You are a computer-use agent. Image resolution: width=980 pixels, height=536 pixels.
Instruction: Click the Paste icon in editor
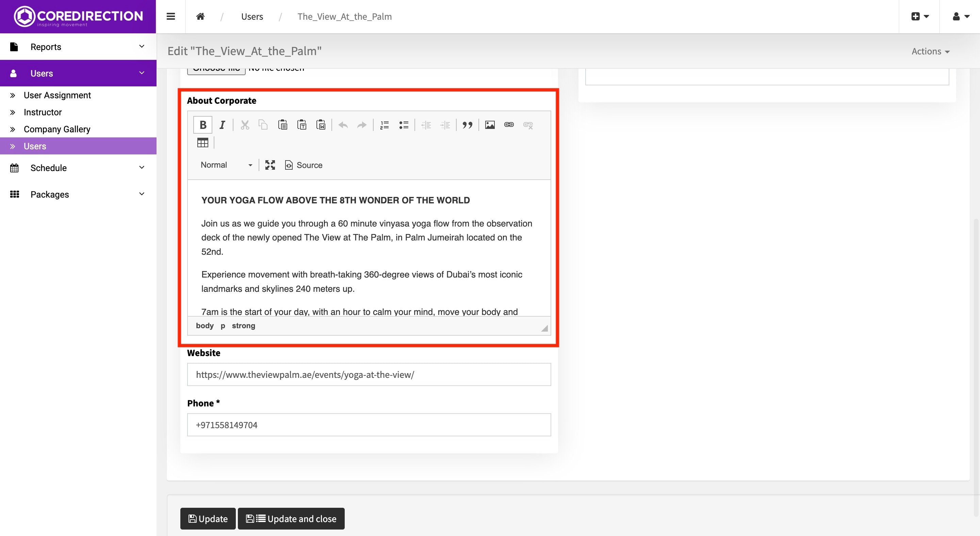pos(283,125)
